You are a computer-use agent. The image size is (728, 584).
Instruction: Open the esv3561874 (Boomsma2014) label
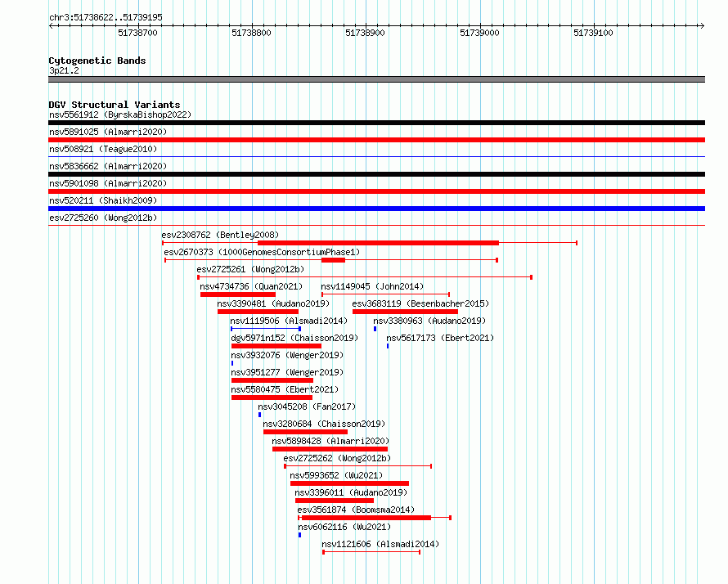(356, 510)
